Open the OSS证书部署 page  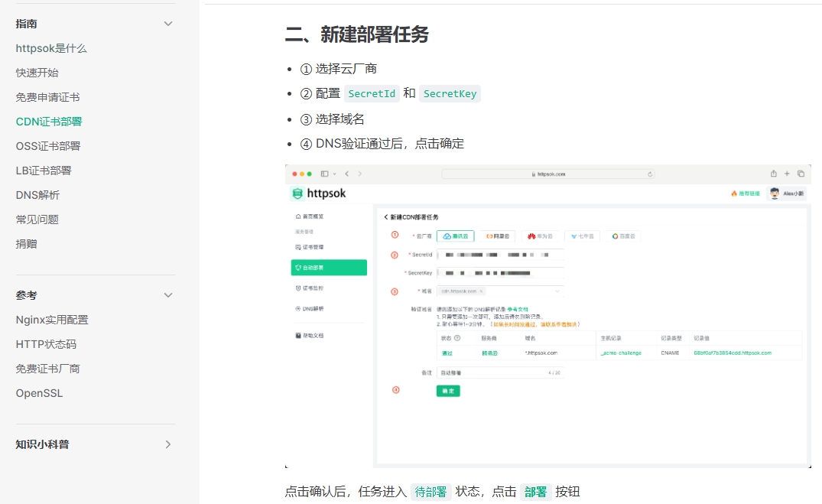[x=48, y=146]
